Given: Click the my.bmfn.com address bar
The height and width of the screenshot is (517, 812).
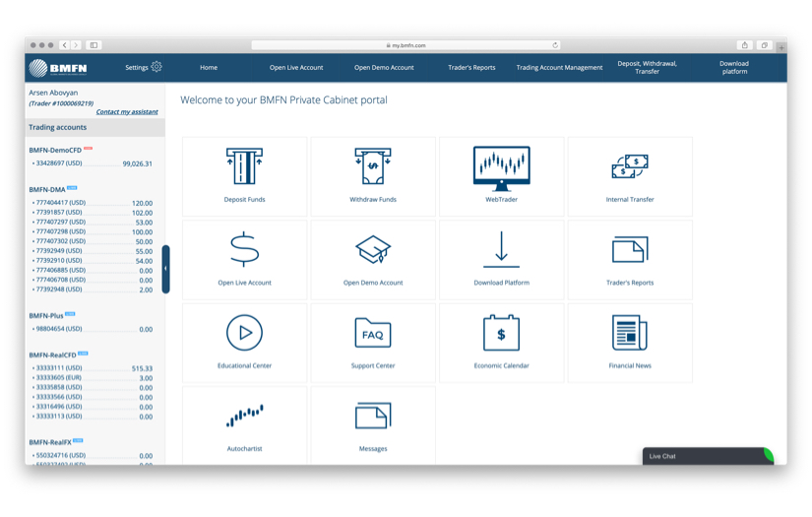Looking at the screenshot, I should (406, 45).
